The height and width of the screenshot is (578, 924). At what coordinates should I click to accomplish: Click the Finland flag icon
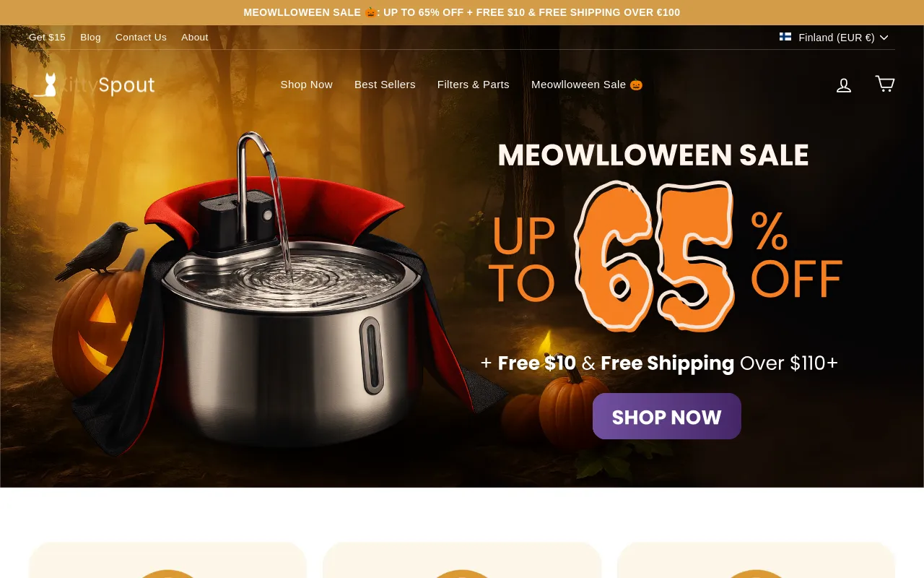point(785,37)
